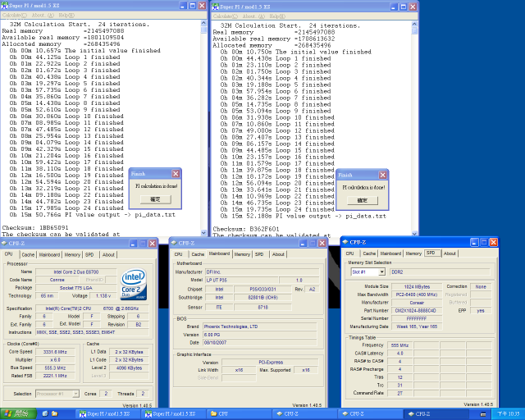The width and height of the screenshot is (525, 420).
Task: Minimize the SPD CPU-Z window
Action: coord(474,242)
